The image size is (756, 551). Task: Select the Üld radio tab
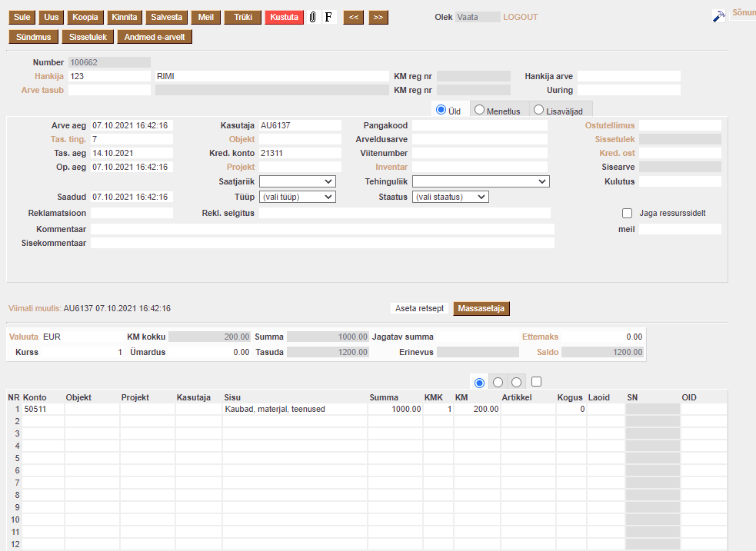pos(441,110)
